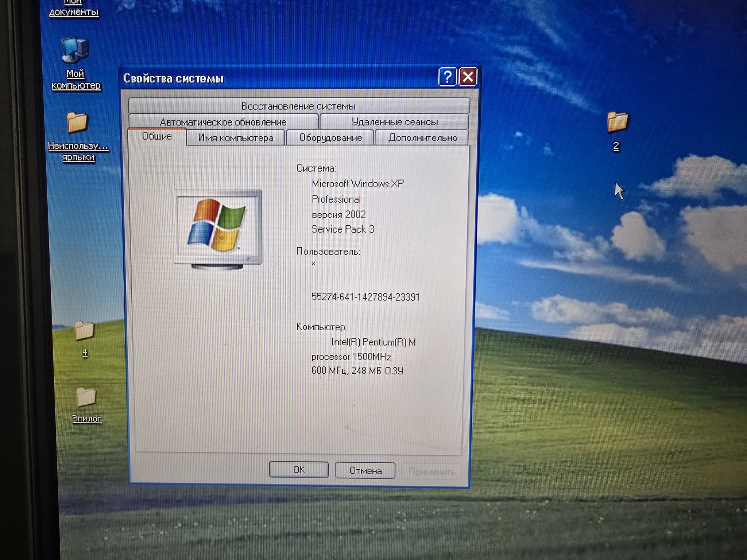Switch to Имя компьютера tab
This screenshot has width=747, height=560.
(x=236, y=138)
